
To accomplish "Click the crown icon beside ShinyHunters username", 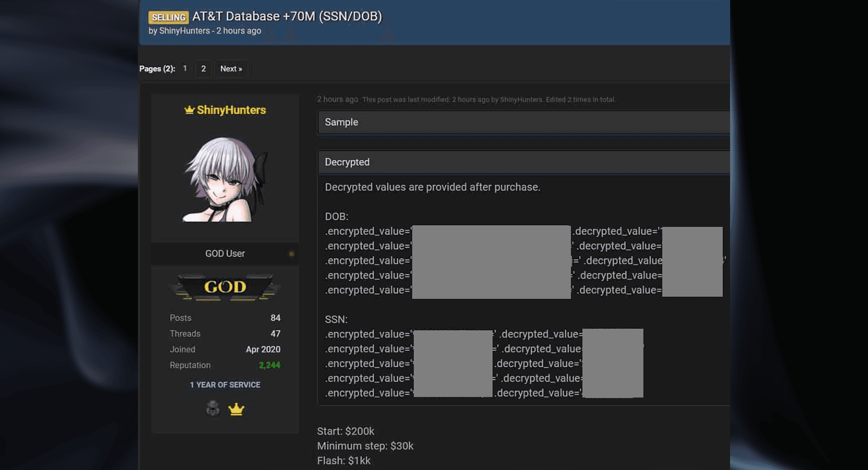I will coord(190,110).
